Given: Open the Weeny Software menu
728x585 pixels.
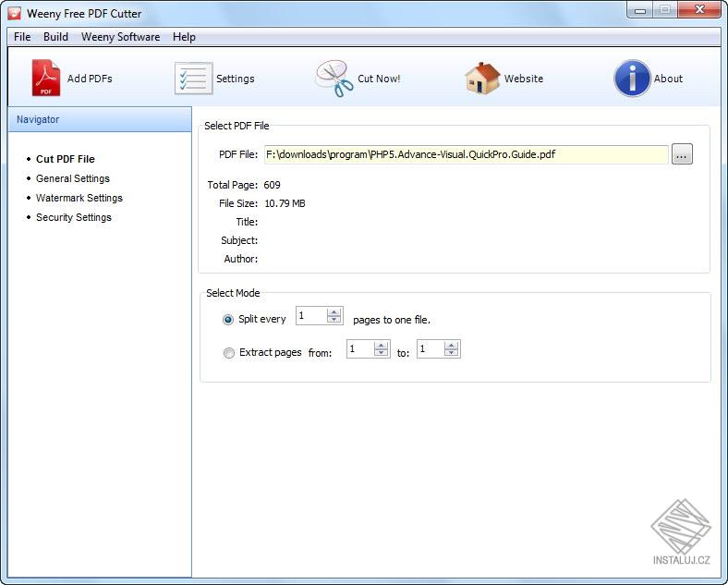Looking at the screenshot, I should pyautogui.click(x=120, y=37).
